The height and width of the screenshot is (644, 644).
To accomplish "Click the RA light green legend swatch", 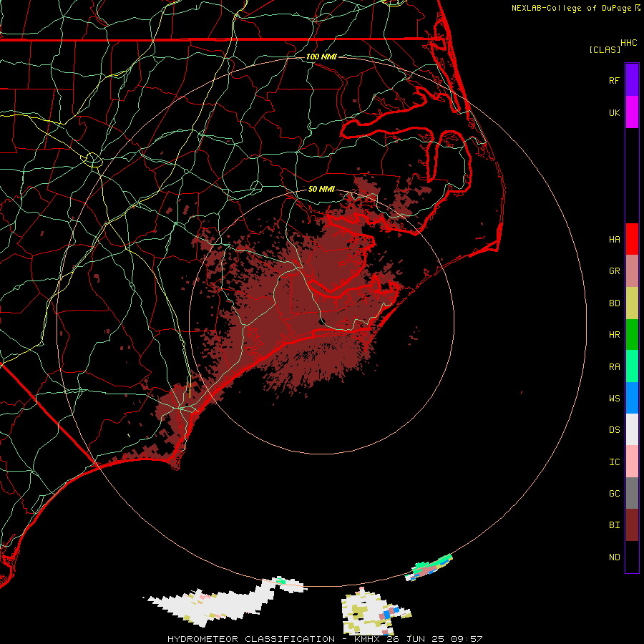I will point(632,366).
